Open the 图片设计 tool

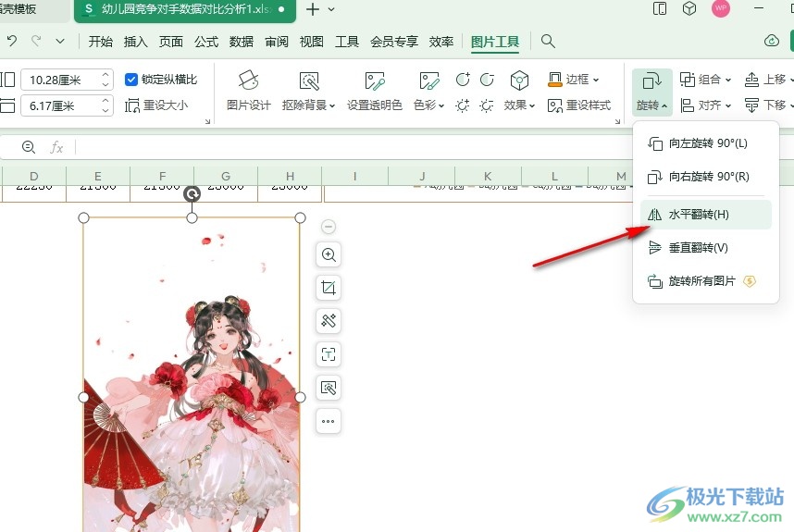[x=249, y=90]
